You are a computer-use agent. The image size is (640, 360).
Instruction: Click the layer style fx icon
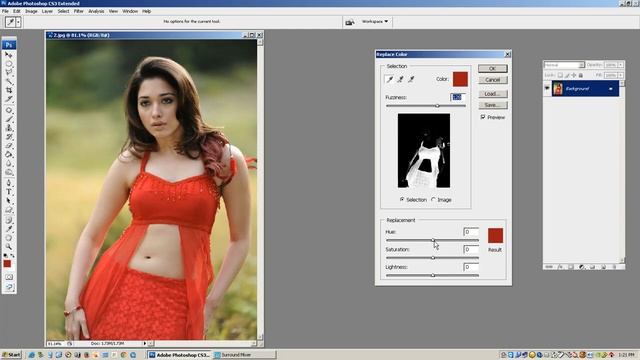[x=560, y=267]
